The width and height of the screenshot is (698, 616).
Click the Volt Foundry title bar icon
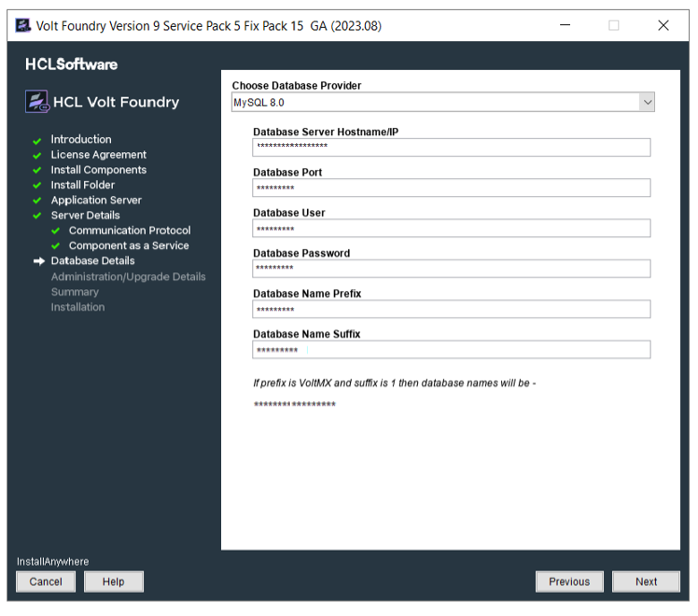pyautogui.click(x=23, y=25)
